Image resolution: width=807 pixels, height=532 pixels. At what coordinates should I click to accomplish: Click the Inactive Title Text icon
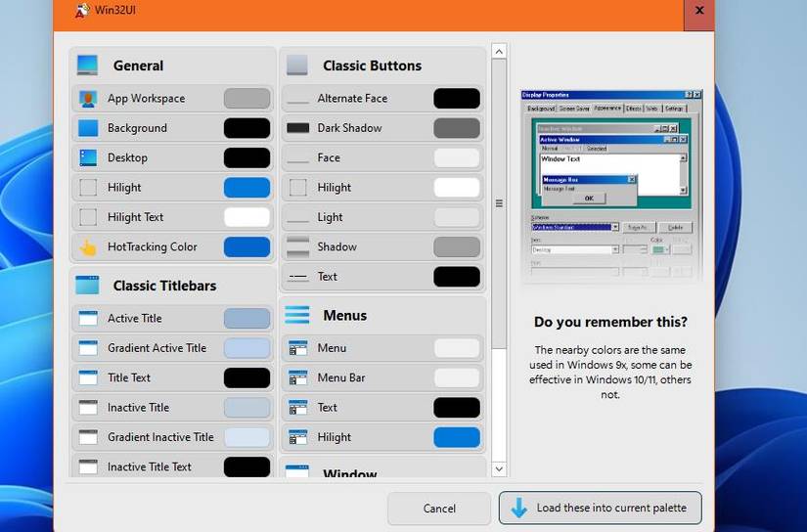coord(88,466)
